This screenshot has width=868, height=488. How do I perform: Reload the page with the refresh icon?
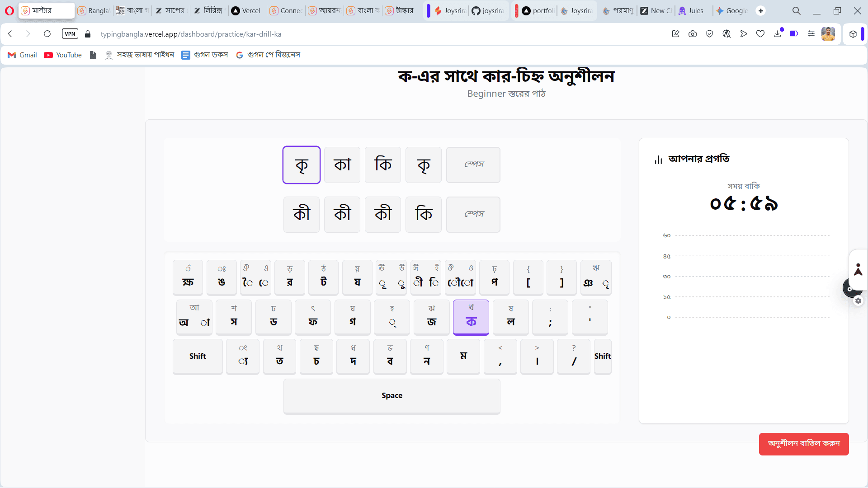[47, 33]
